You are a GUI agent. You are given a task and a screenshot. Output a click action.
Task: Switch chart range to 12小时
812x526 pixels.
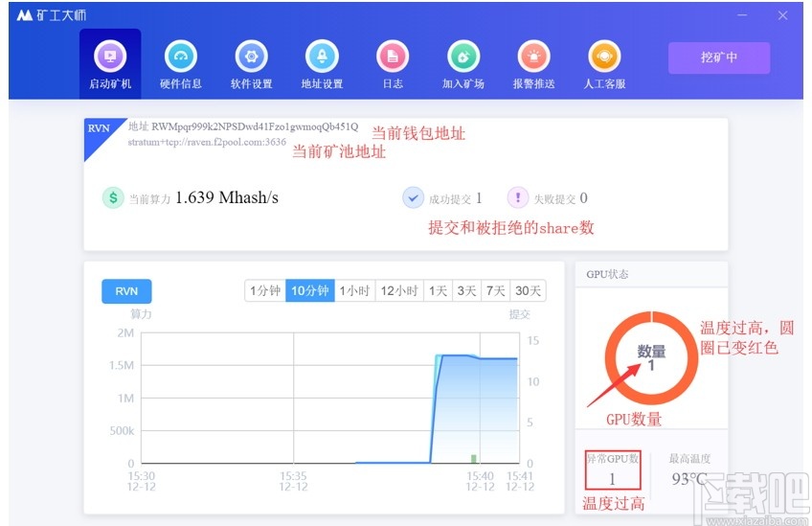(398, 290)
